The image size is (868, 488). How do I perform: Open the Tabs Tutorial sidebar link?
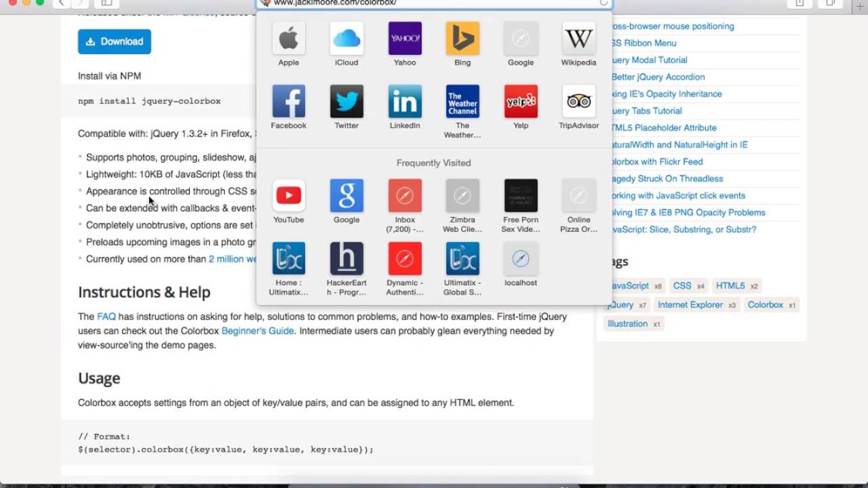pyautogui.click(x=646, y=110)
